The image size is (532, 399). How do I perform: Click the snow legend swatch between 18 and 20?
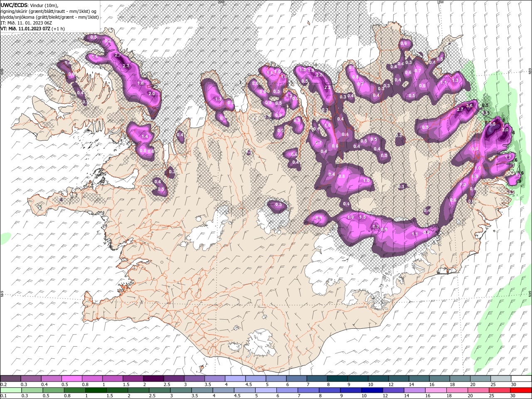point(460,379)
